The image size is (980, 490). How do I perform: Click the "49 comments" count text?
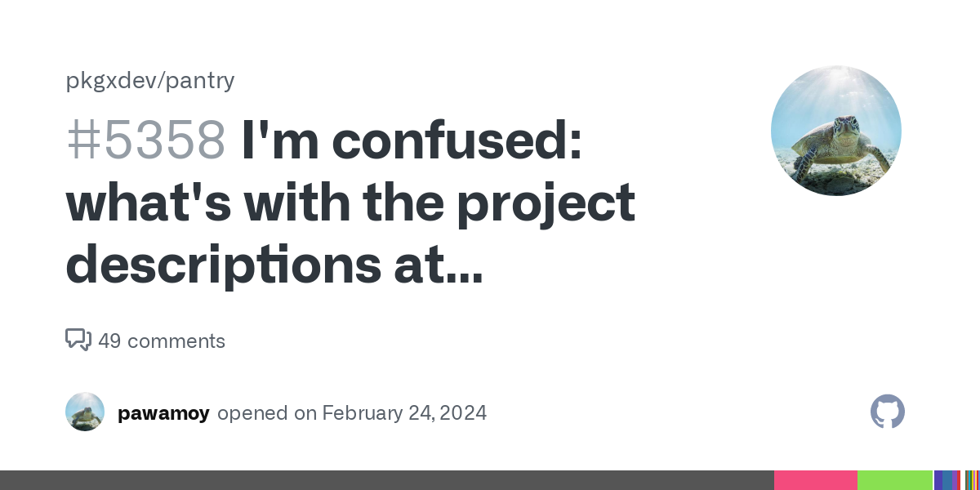[162, 341]
